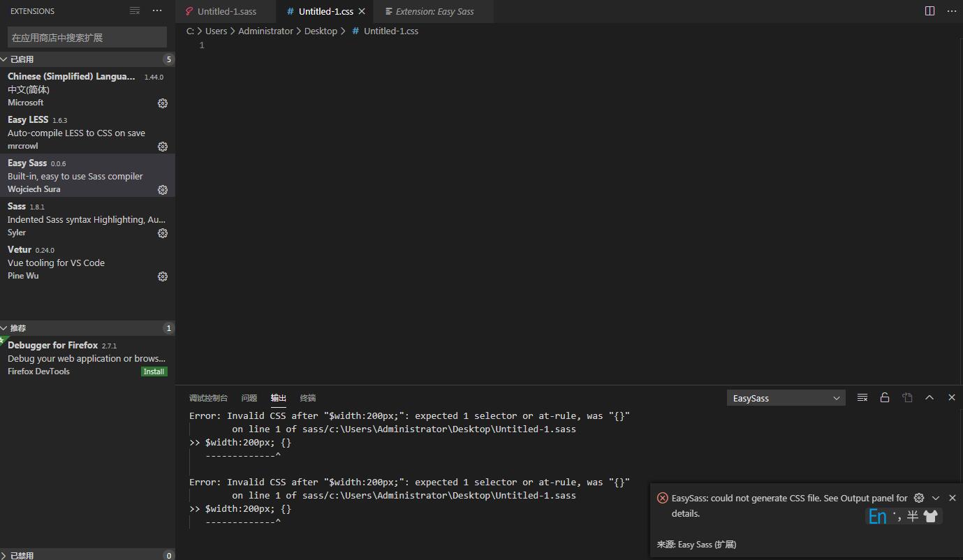
Task: Switch to the Untitled-1.sass tab
Action: tap(226, 11)
